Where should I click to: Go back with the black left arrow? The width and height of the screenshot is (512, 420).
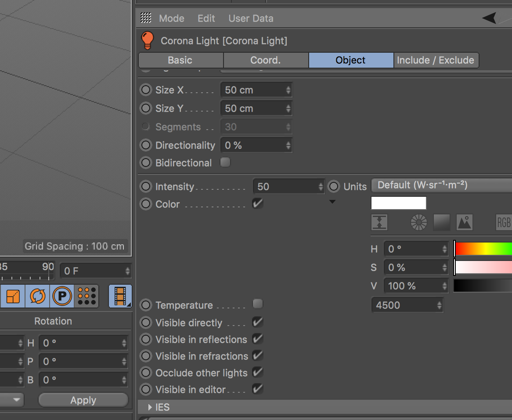click(489, 18)
